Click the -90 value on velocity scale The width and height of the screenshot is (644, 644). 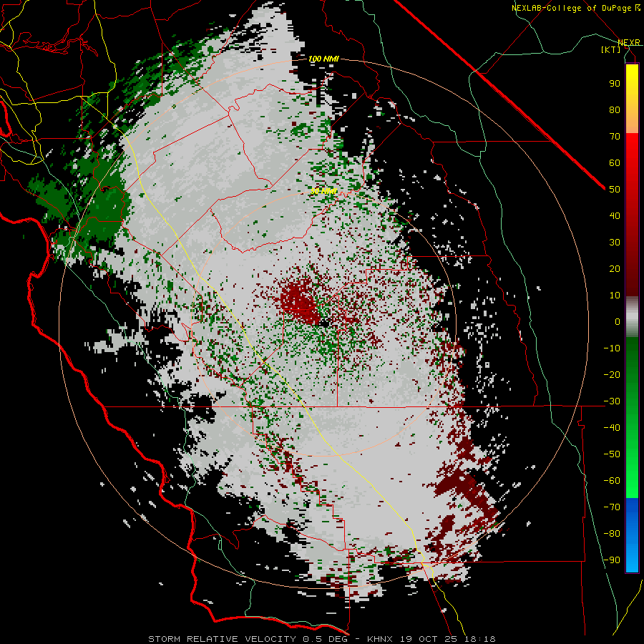pos(612,560)
